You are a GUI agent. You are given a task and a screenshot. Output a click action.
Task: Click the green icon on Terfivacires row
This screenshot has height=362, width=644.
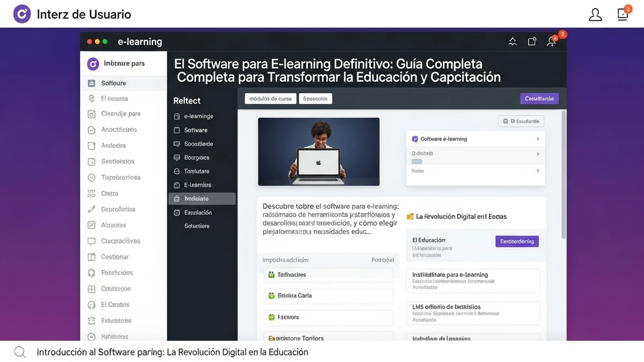272,275
